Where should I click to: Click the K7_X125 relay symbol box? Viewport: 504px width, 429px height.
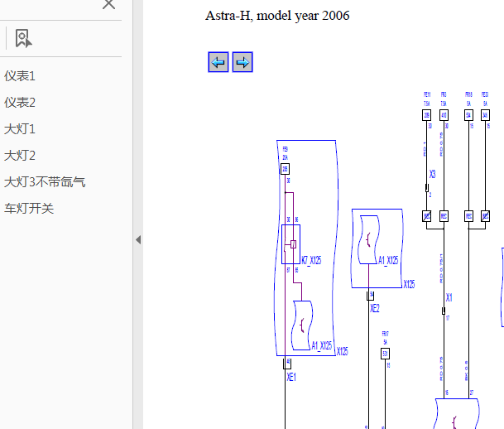click(290, 244)
